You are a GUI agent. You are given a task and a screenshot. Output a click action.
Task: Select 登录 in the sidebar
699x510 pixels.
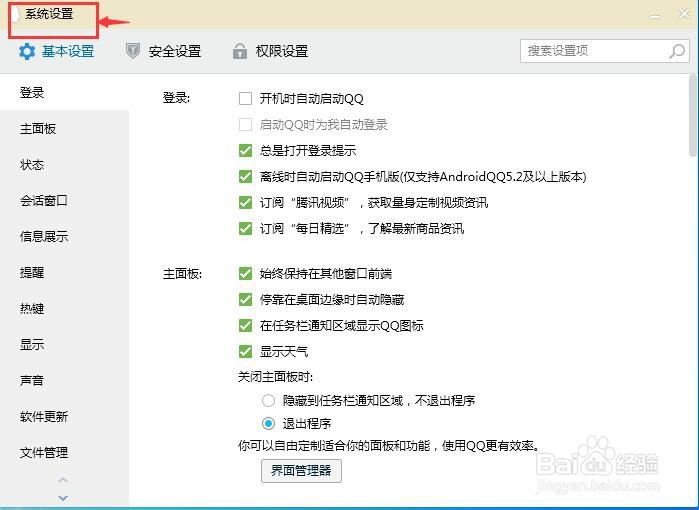(64, 93)
